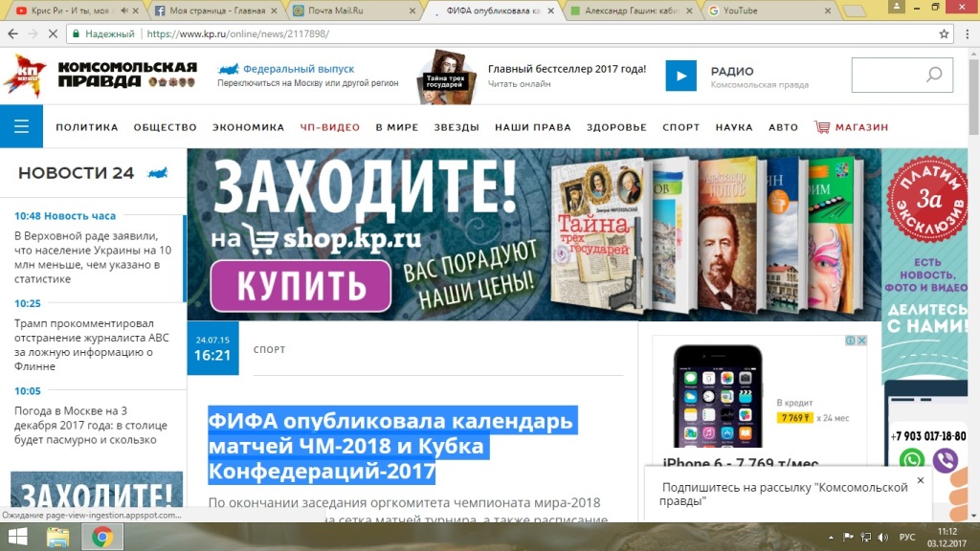Stop loading the page

[x=54, y=33]
